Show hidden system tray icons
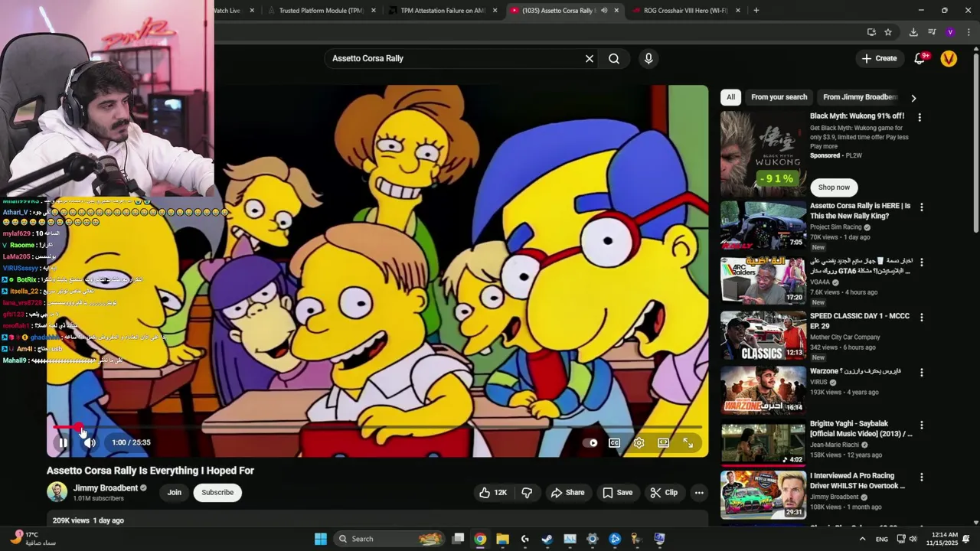The height and width of the screenshot is (551, 980). 862,539
